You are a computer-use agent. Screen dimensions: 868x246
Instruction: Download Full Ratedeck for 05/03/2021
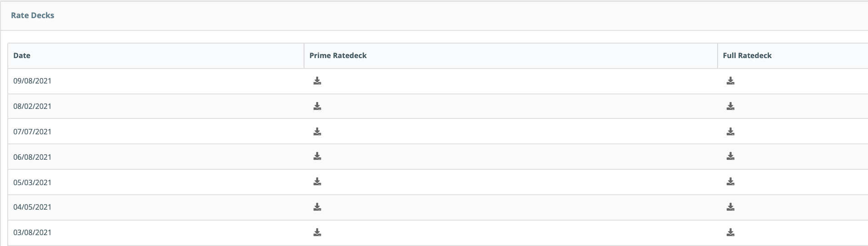[730, 182]
